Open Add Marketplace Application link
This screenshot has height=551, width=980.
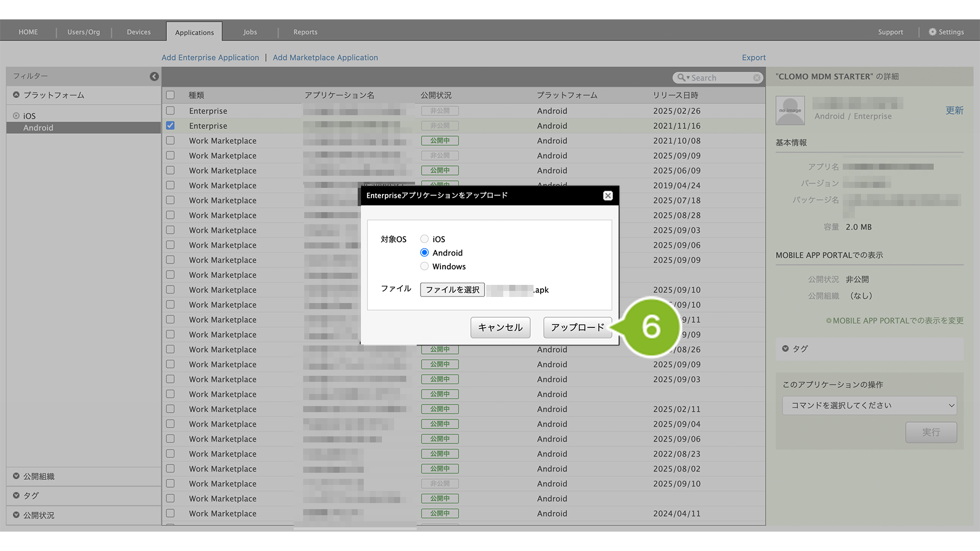click(x=325, y=57)
